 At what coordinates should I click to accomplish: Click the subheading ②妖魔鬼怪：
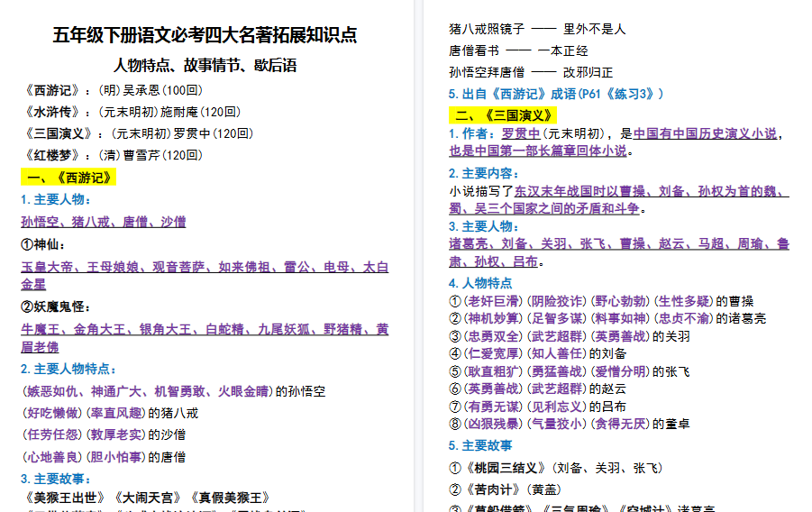[56, 306]
